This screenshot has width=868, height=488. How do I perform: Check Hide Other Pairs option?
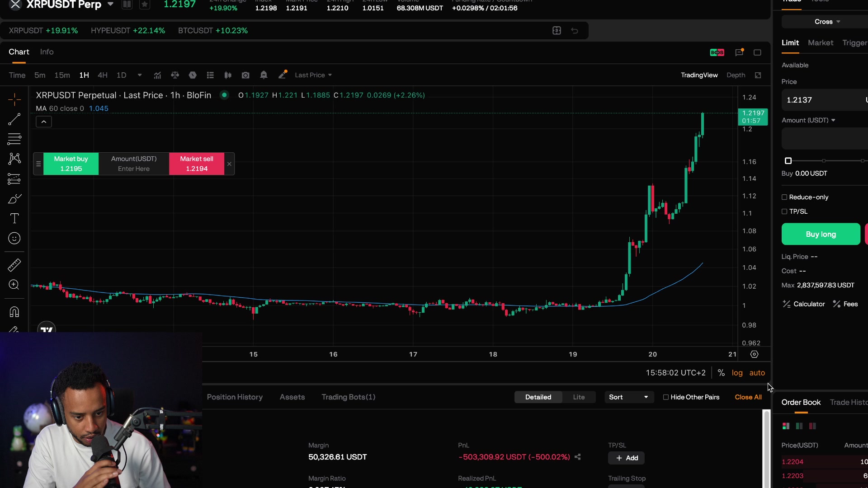[x=665, y=397]
